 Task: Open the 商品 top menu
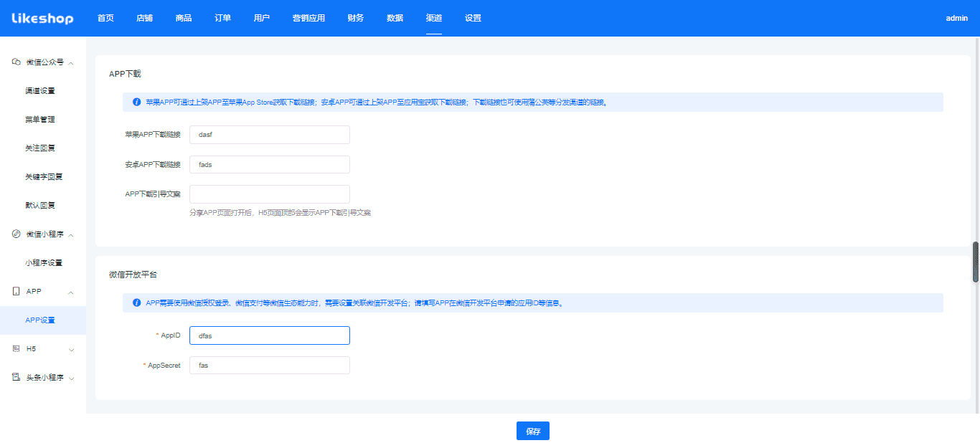coord(184,18)
